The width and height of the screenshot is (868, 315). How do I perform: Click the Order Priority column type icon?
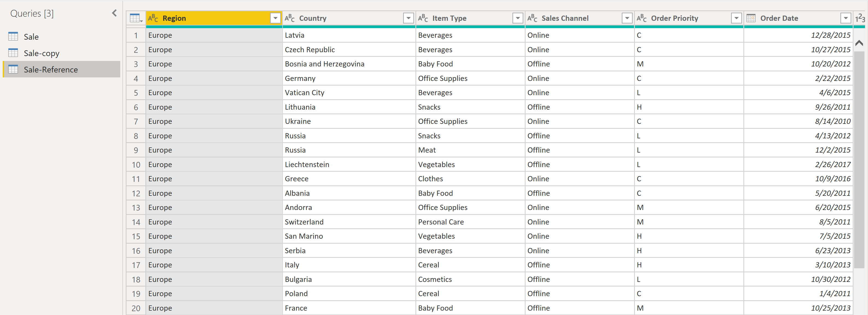click(x=641, y=18)
